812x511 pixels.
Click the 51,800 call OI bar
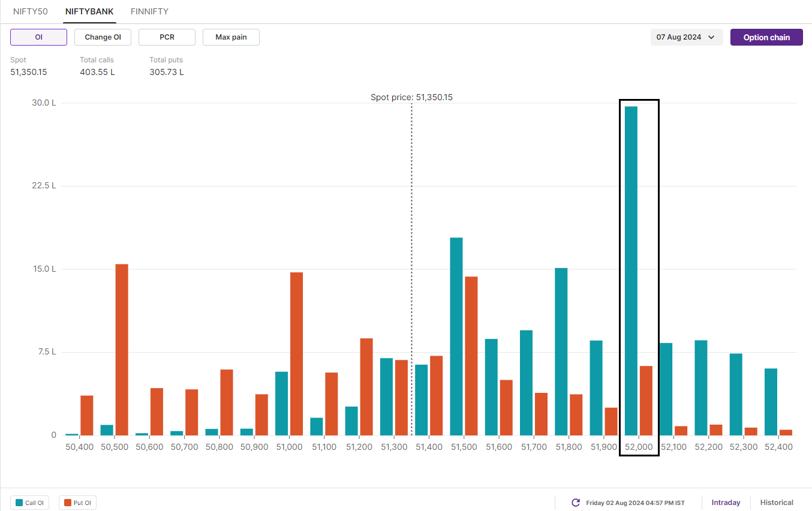point(561,351)
